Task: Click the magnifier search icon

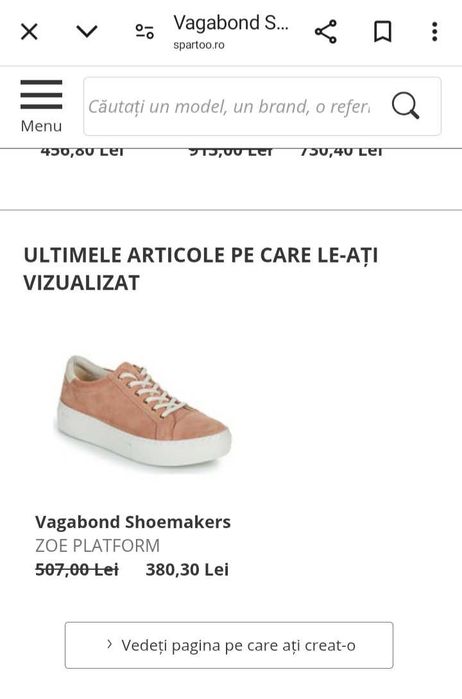Action: coord(405,106)
